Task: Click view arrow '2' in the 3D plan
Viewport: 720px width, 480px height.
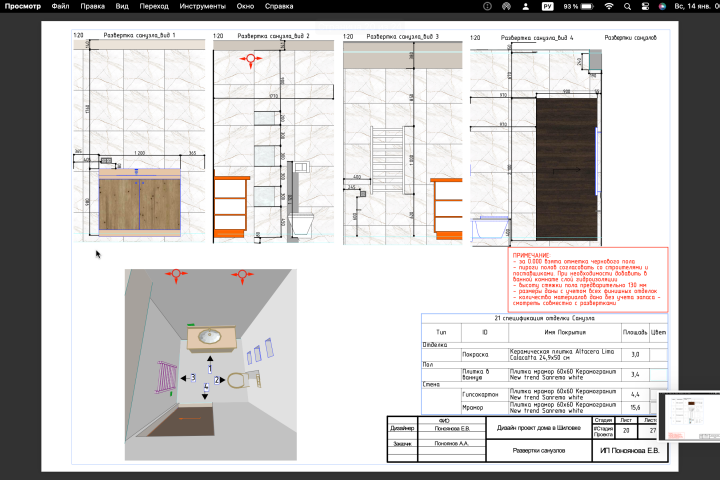Action: click(219, 380)
